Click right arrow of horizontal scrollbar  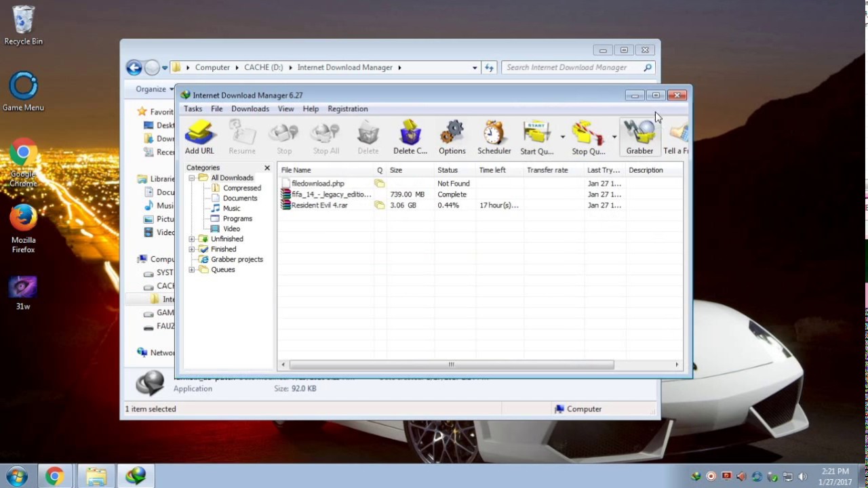(676, 365)
